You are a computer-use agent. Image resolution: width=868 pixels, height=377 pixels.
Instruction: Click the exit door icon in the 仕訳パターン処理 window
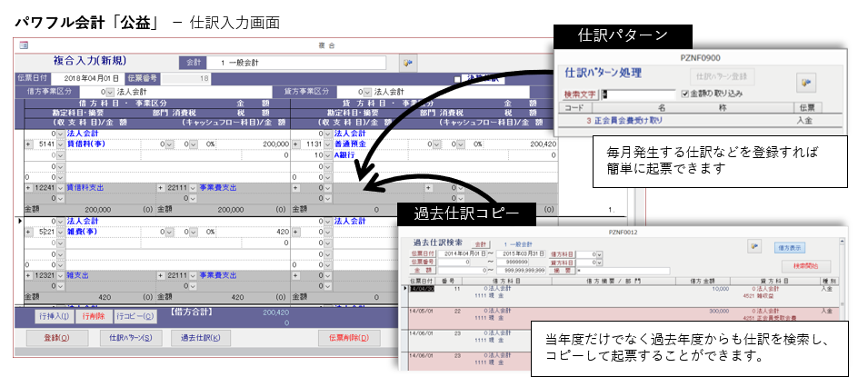[x=806, y=83]
